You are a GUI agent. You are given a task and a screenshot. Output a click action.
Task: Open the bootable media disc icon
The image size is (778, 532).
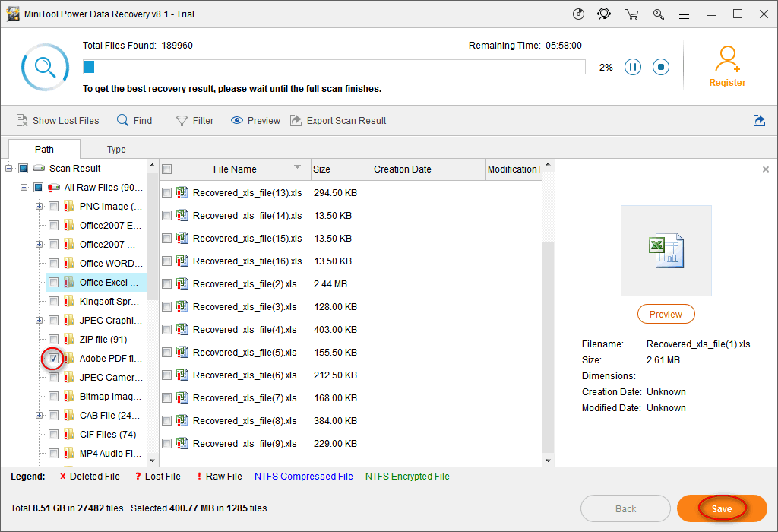tap(578, 14)
